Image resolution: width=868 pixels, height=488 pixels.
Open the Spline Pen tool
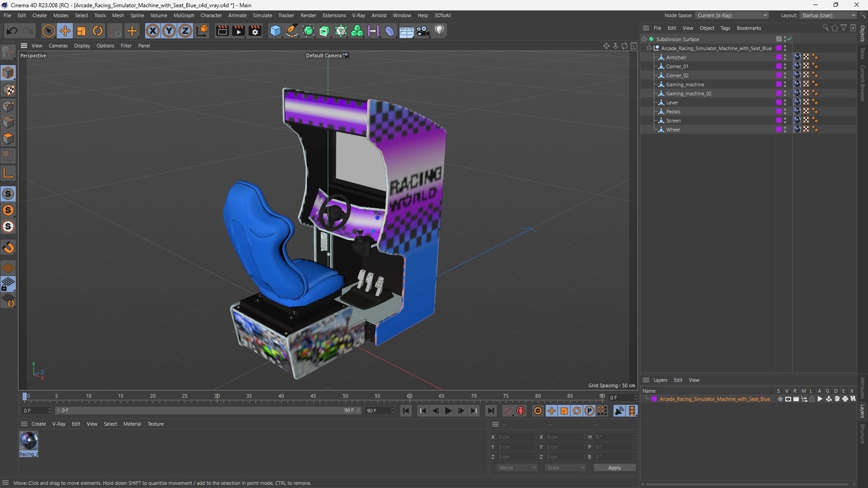point(292,31)
